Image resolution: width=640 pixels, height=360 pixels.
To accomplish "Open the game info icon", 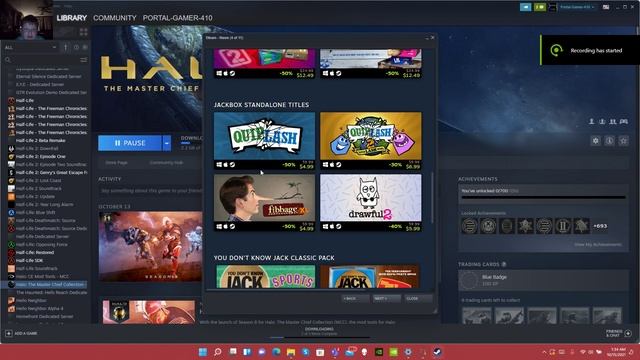I will point(609,141).
